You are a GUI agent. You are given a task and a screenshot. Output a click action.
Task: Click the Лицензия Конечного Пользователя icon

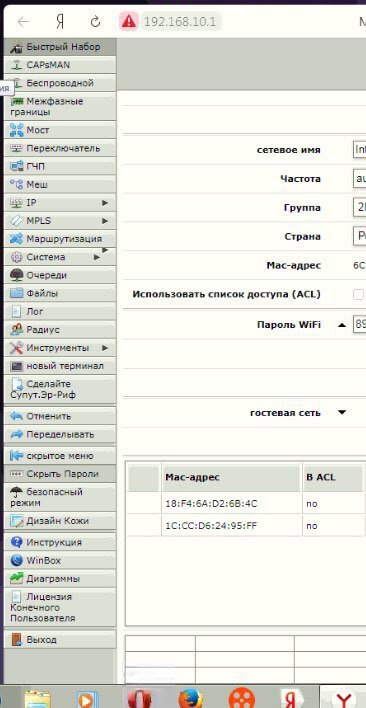click(x=17, y=596)
